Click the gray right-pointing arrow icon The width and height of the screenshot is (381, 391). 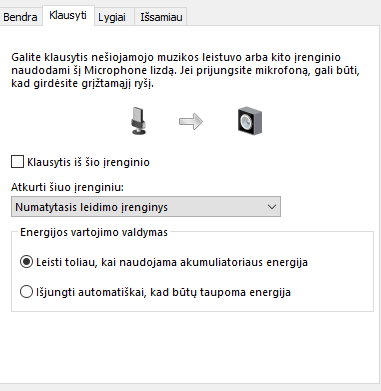[x=191, y=121]
